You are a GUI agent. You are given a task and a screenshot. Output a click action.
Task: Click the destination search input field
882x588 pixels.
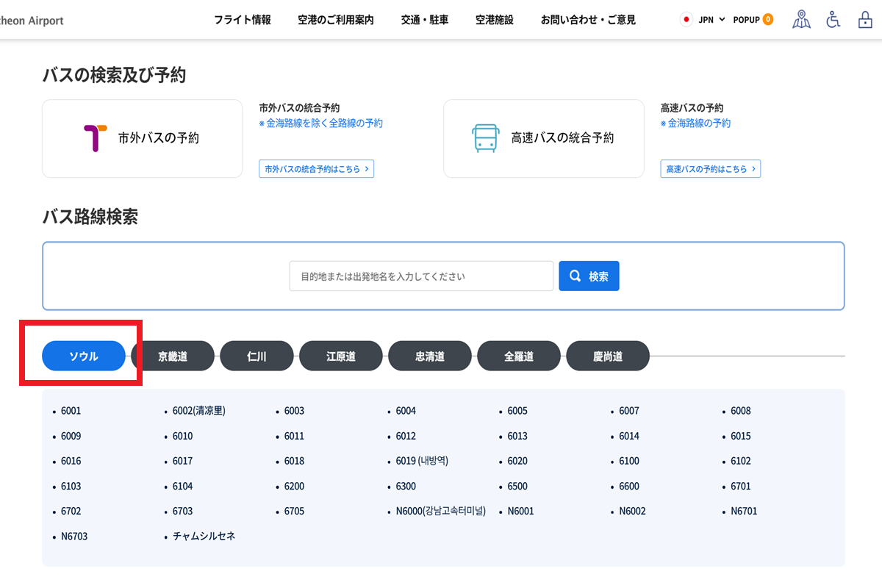click(x=420, y=276)
